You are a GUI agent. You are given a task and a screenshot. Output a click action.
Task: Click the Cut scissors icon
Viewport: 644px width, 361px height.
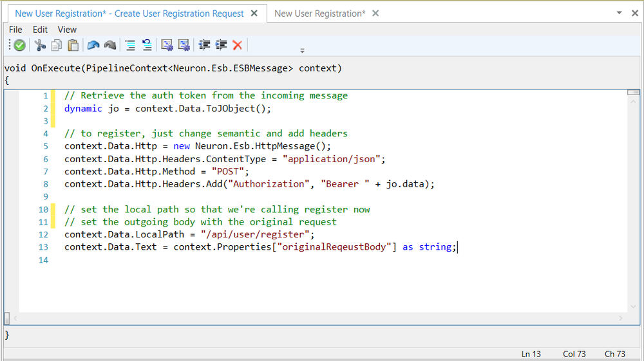point(40,45)
